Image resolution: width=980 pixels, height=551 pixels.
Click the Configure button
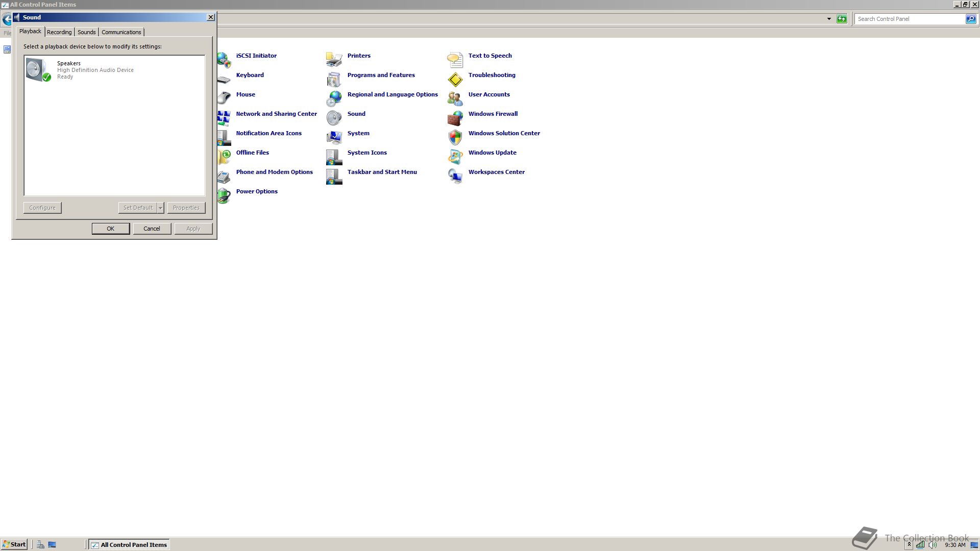[42, 208]
